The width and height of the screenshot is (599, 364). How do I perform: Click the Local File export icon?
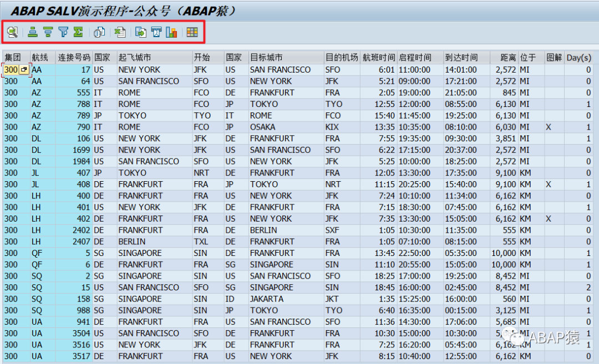[x=140, y=32]
